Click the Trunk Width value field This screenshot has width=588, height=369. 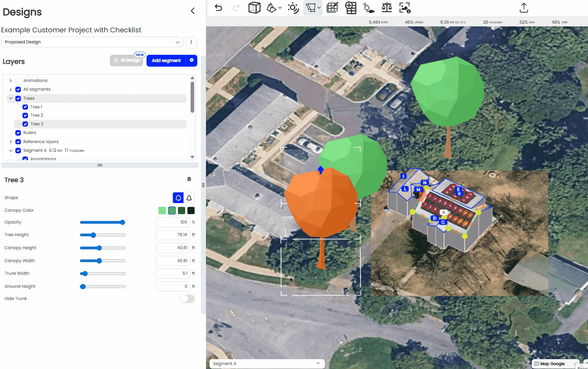173,274
